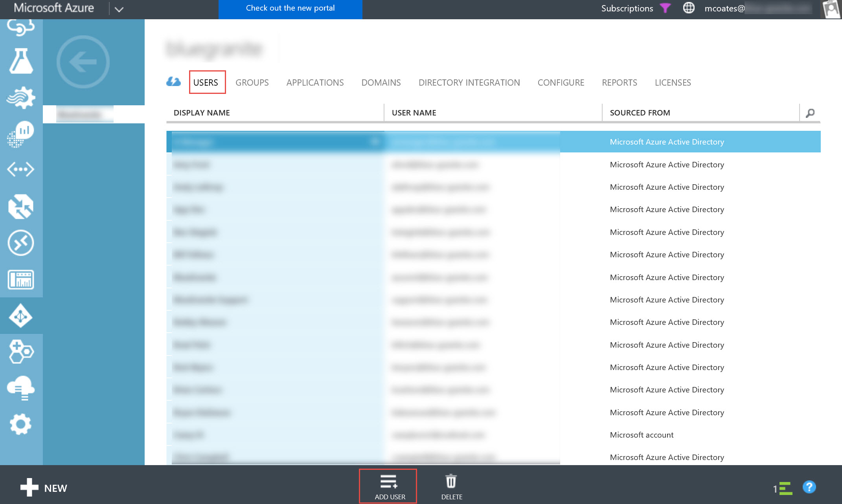Switch to the GROUPS tab
Viewport: 842px width, 504px height.
[252, 82]
